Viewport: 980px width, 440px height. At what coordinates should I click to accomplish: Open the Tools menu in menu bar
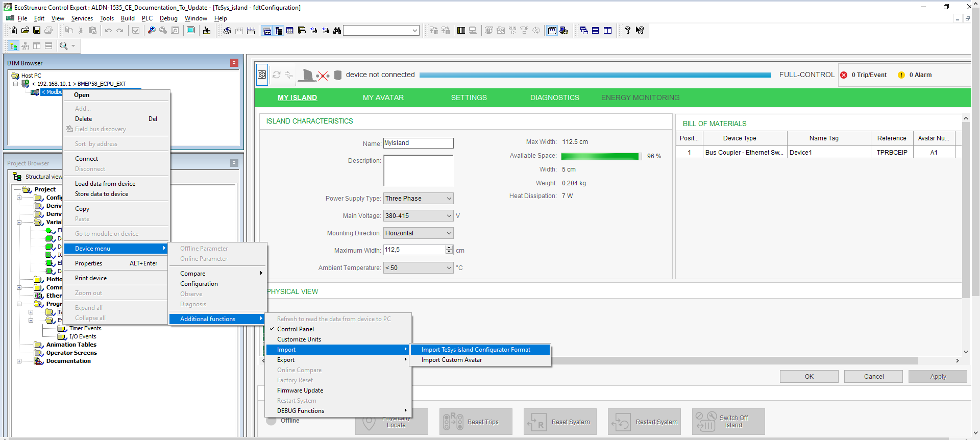pyautogui.click(x=107, y=18)
